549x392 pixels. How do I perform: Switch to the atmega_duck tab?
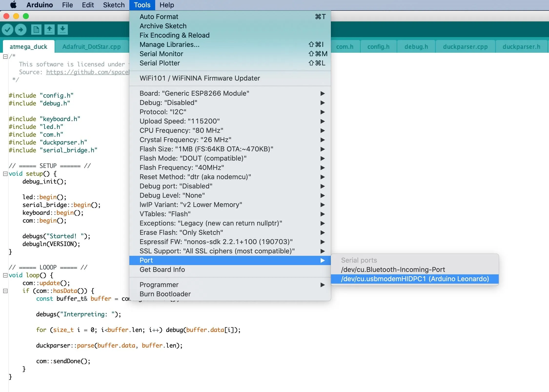tap(29, 47)
